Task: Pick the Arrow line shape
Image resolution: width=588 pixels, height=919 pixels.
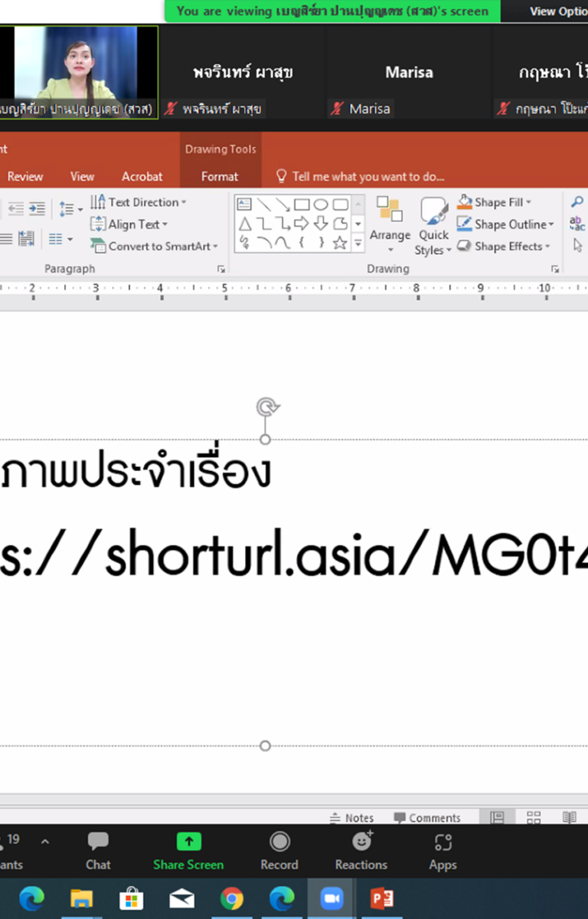Action: [x=283, y=204]
